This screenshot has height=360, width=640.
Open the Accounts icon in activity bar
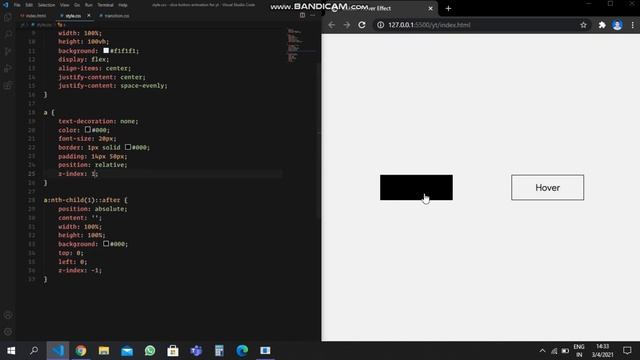(8, 315)
